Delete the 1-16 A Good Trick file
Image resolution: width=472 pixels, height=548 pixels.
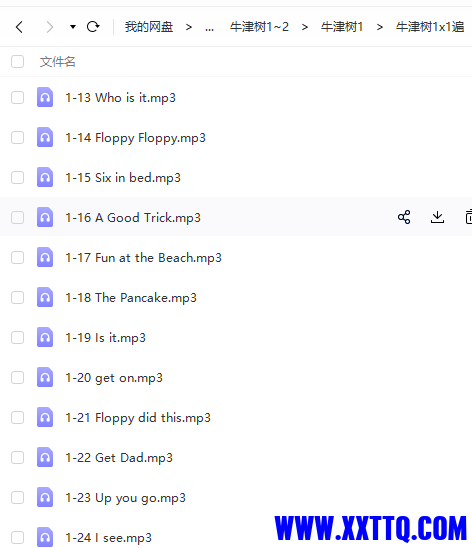[x=469, y=217]
